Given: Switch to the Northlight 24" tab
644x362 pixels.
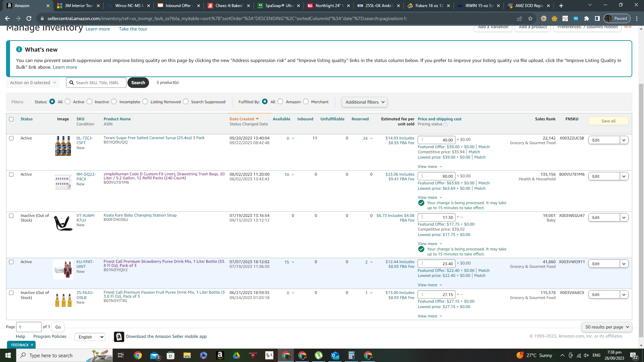Looking at the screenshot, I should click(x=329, y=6).
